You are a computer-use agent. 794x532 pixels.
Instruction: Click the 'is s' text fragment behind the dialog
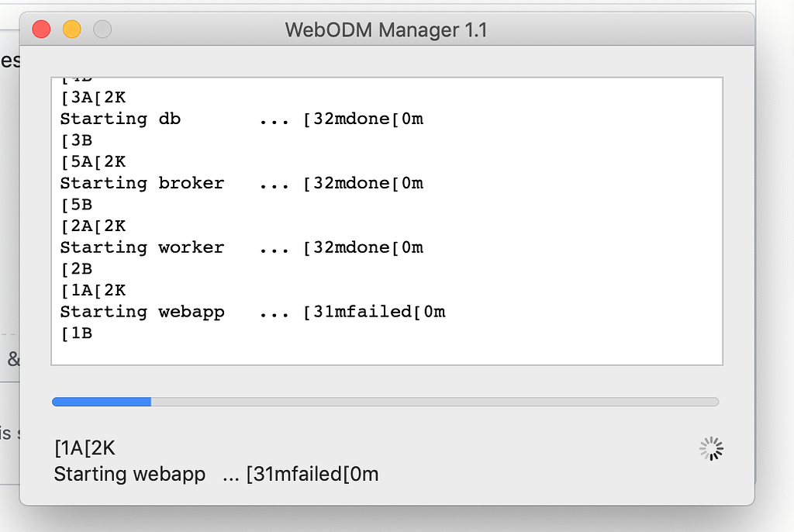coord(9,434)
